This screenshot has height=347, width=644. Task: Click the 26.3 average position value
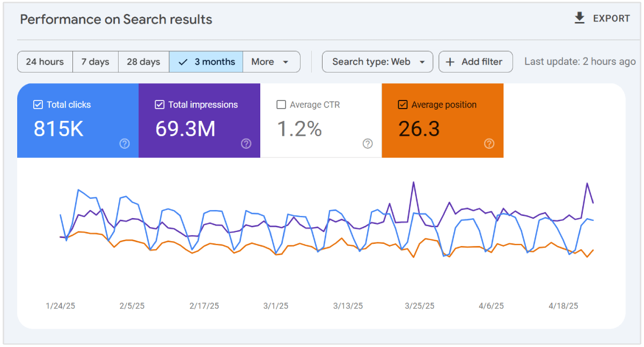pyautogui.click(x=419, y=129)
